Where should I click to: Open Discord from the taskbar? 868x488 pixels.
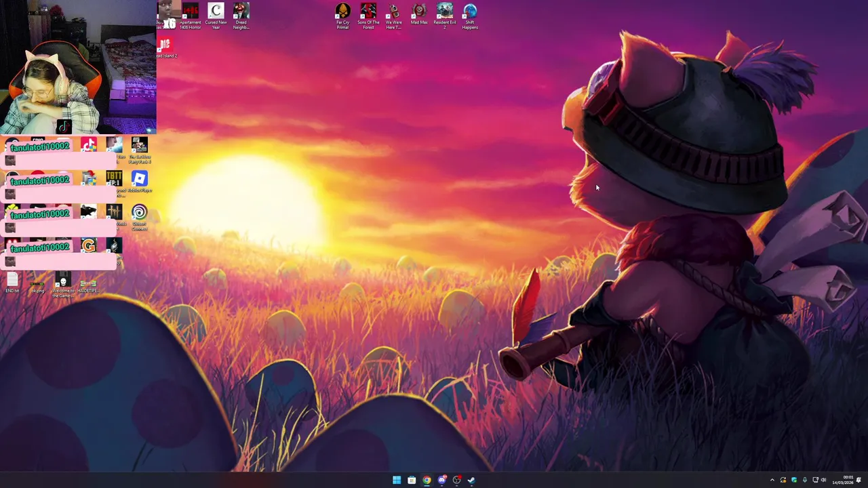click(x=442, y=481)
